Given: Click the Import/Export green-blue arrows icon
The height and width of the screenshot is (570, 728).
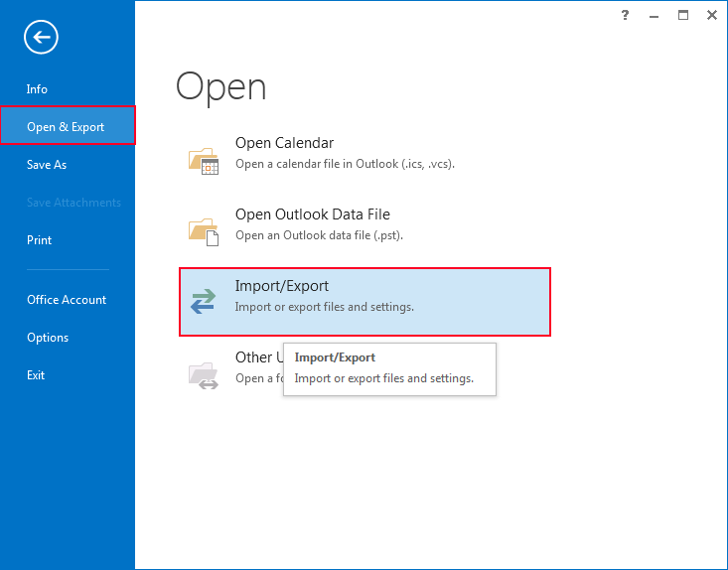Looking at the screenshot, I should 204,301.
